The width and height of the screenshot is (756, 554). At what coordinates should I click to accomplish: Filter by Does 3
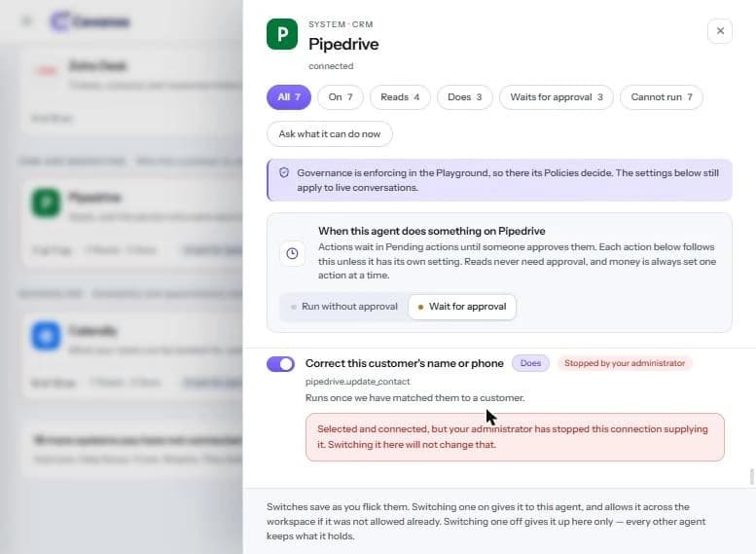point(464,97)
